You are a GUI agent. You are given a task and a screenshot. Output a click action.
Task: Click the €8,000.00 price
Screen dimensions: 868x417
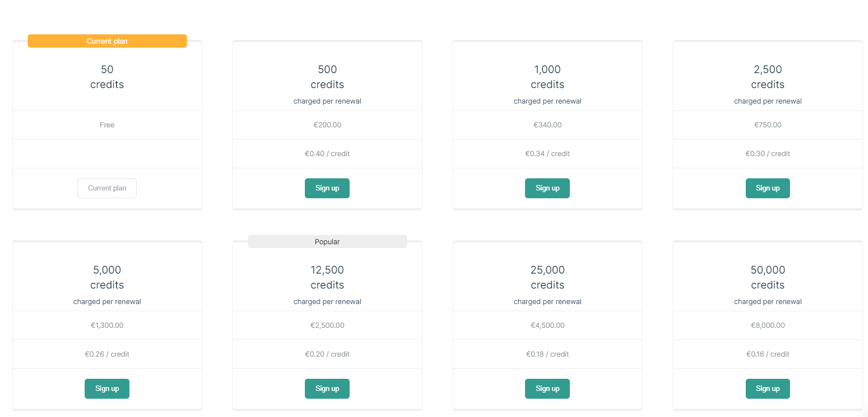click(768, 326)
